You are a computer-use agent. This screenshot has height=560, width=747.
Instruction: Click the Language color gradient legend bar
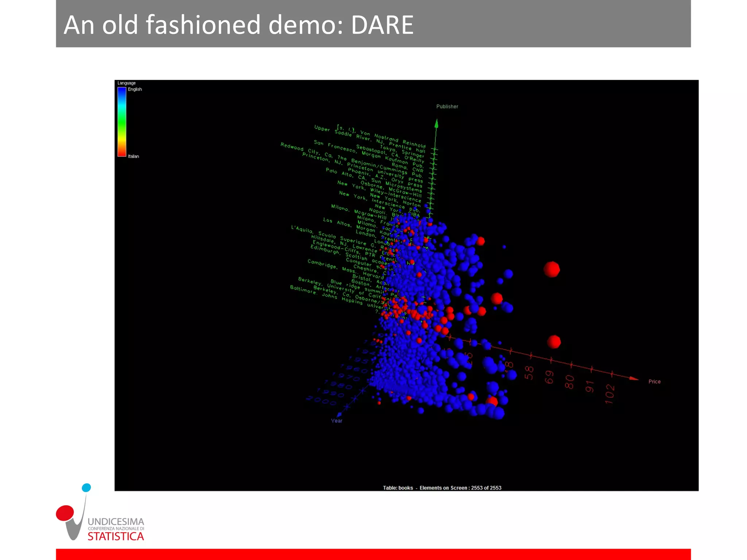pos(122,122)
